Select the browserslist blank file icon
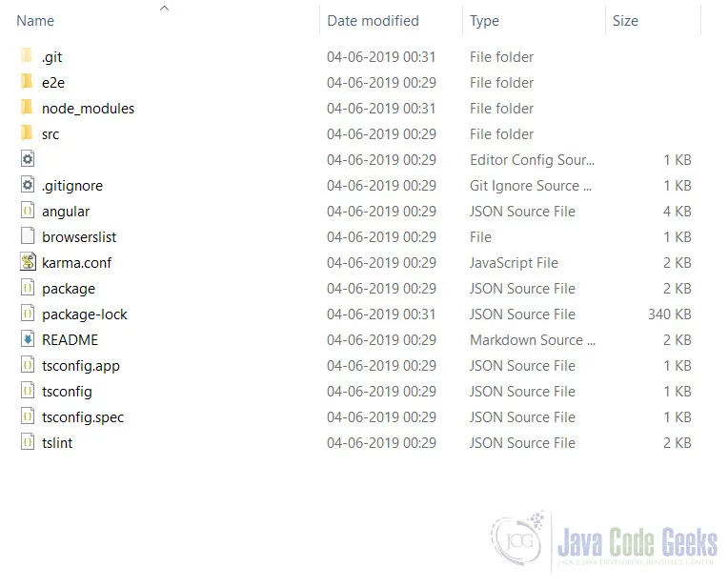This screenshot has height=588, width=728. [28, 236]
